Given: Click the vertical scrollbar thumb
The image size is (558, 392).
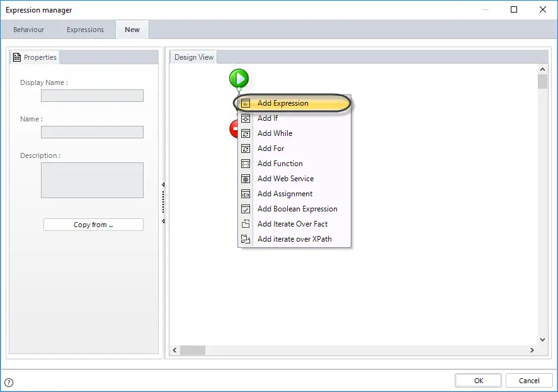Looking at the screenshot, I should 542,81.
